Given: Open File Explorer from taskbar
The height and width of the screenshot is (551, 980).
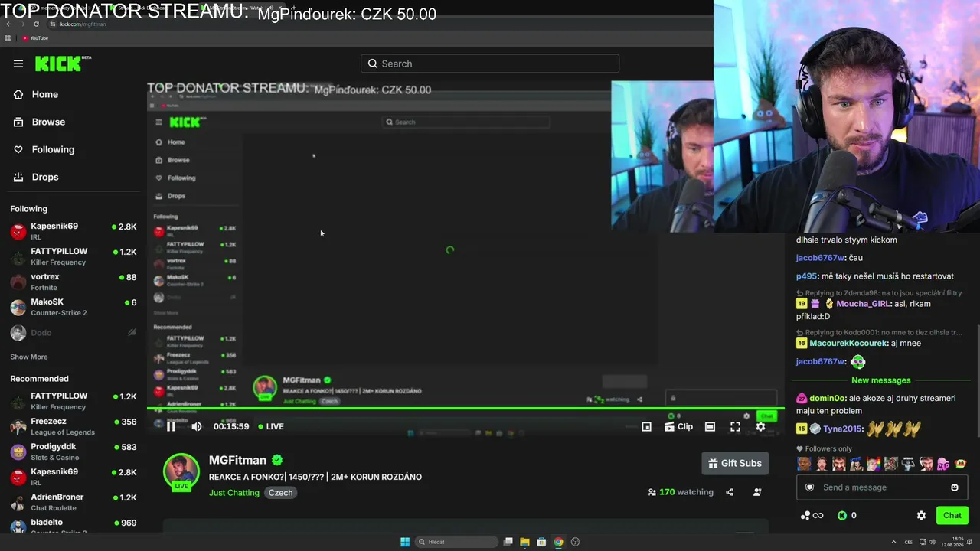Looking at the screenshot, I should 524,542.
